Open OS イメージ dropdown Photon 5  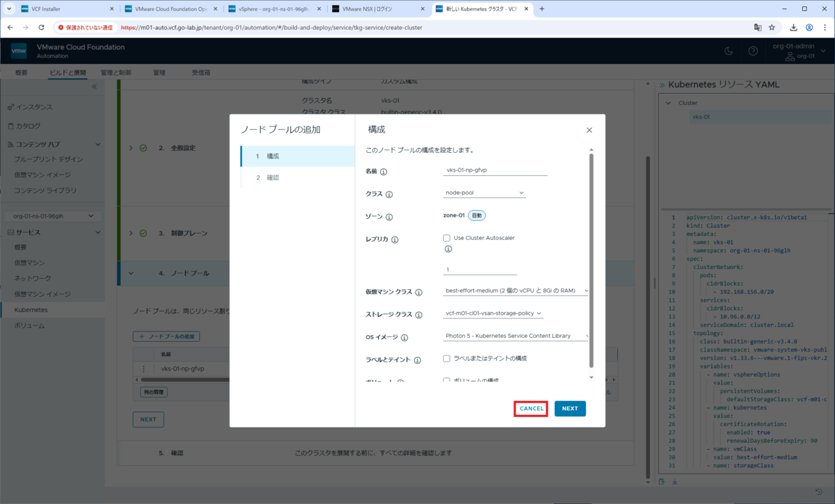(x=516, y=336)
